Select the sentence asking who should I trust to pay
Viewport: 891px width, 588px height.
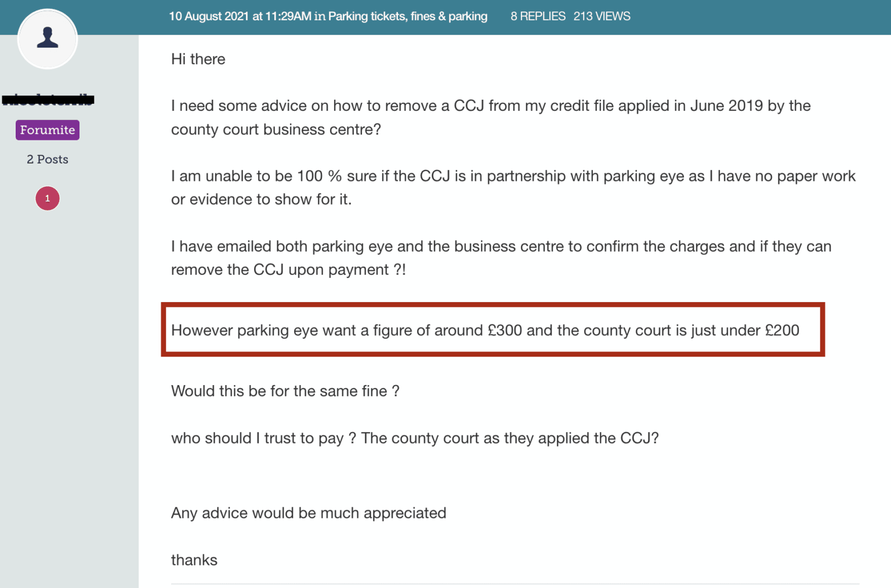(x=415, y=438)
